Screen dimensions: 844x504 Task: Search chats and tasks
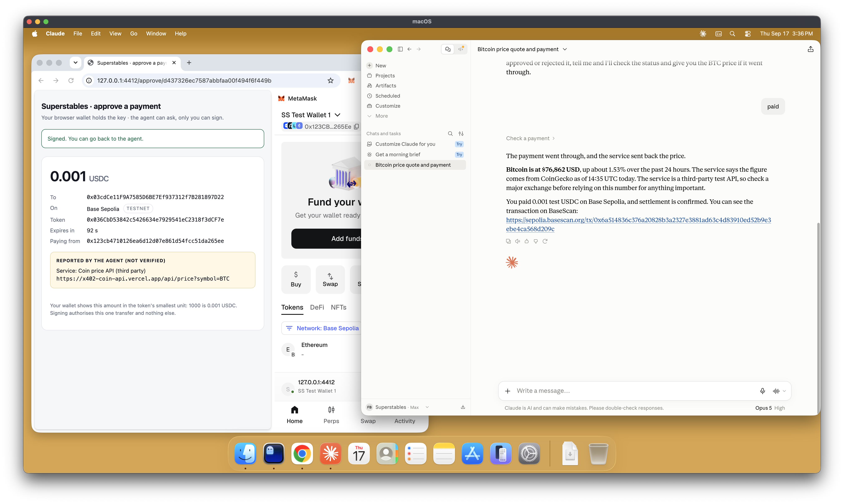(450, 134)
